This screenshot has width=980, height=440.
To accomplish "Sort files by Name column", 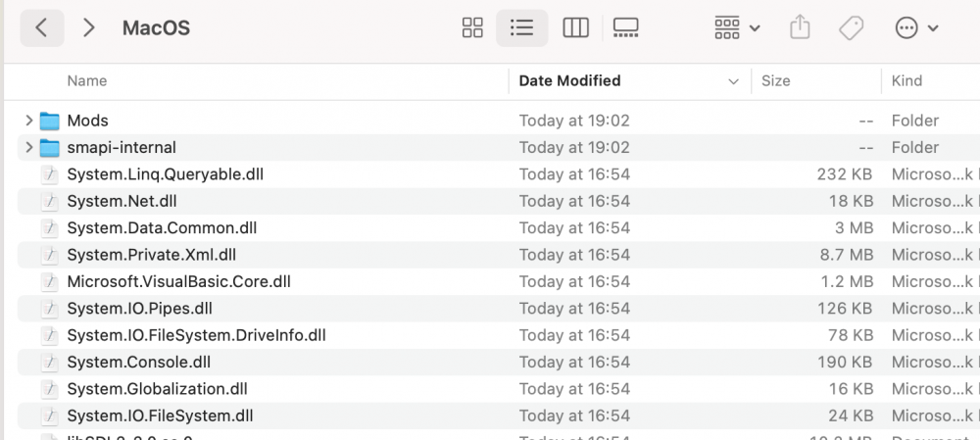I will coord(87,80).
